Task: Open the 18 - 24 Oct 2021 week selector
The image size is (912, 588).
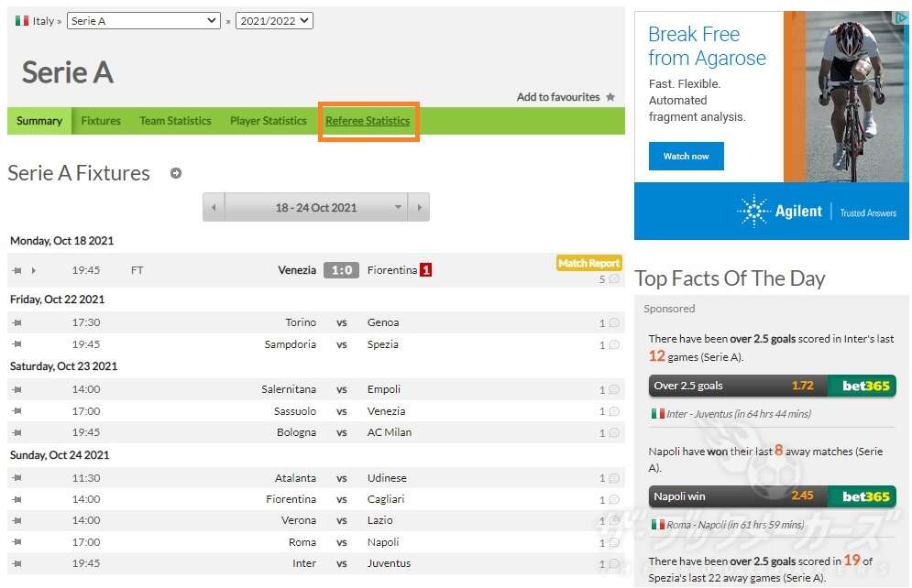Action: tap(316, 207)
